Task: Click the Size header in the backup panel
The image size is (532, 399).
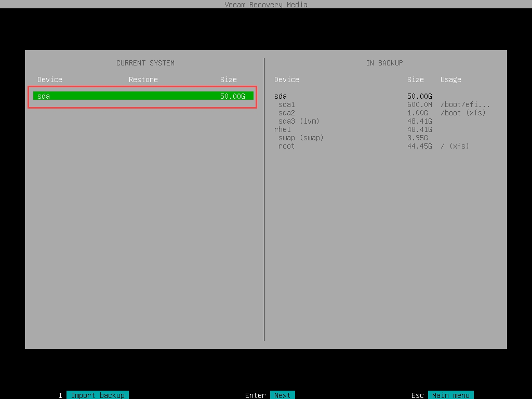Action: (415, 79)
